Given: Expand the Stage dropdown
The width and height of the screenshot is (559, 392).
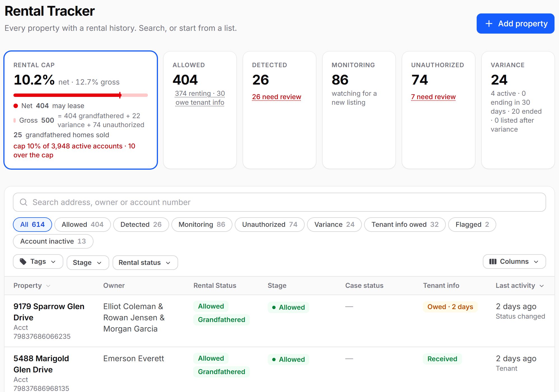Looking at the screenshot, I should [88, 263].
